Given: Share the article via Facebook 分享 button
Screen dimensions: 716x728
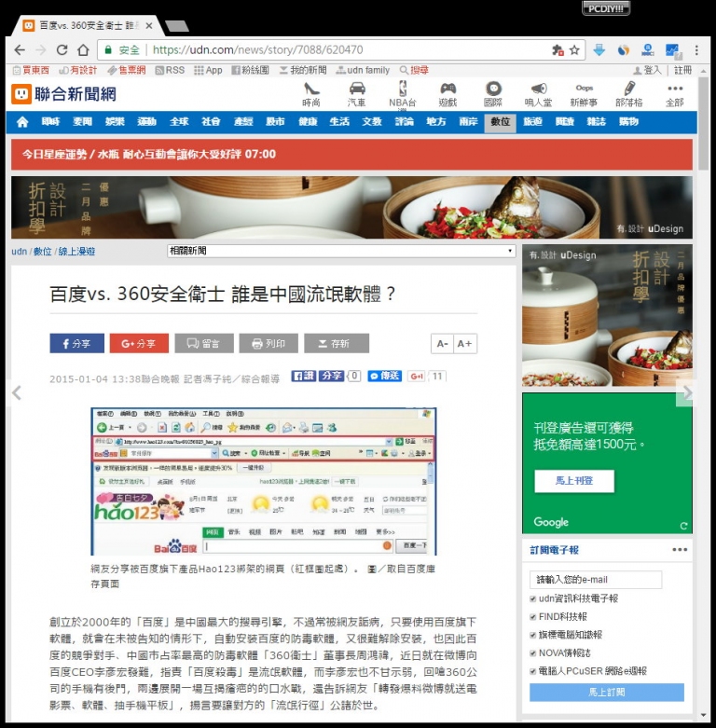Looking at the screenshot, I should click(x=77, y=344).
